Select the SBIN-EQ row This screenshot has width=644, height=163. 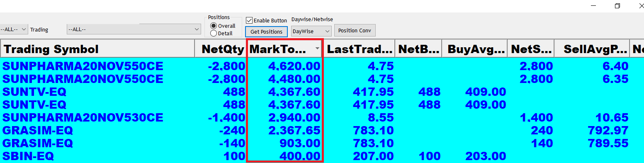pyautogui.click(x=322, y=156)
